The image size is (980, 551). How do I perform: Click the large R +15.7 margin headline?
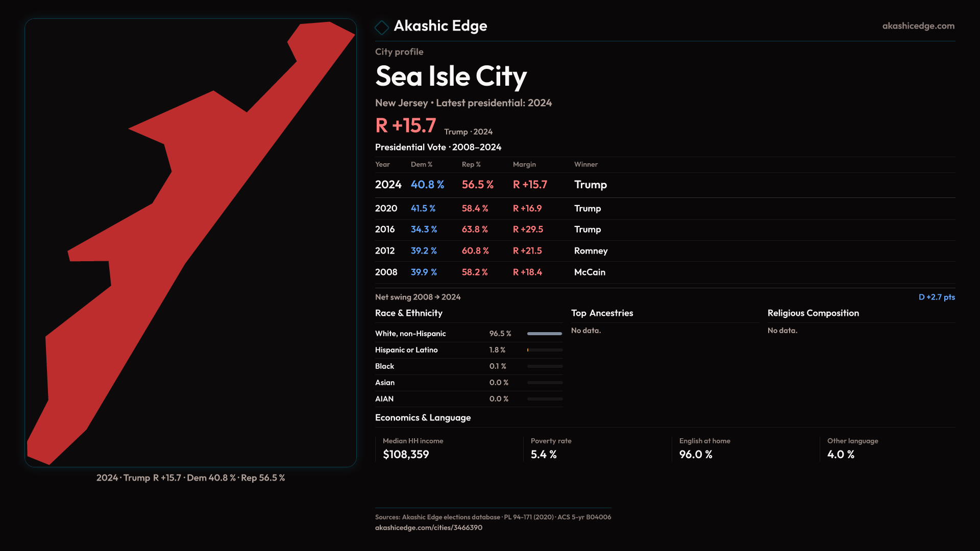point(406,126)
